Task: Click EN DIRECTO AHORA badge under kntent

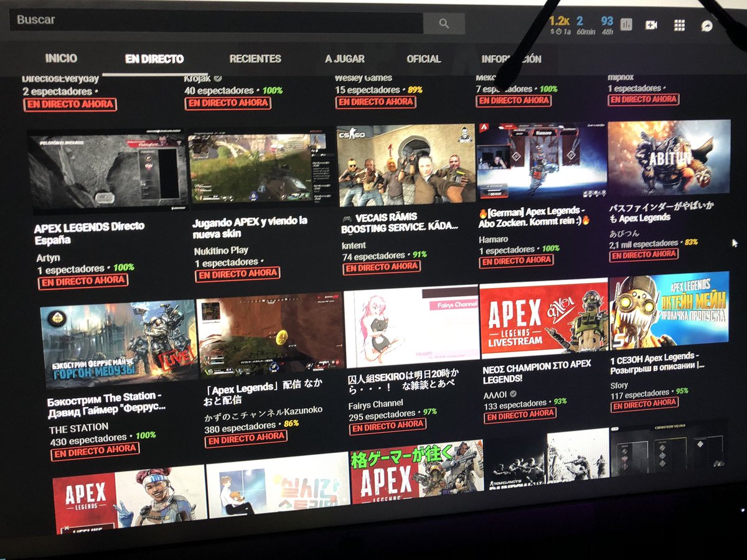Action: click(382, 268)
